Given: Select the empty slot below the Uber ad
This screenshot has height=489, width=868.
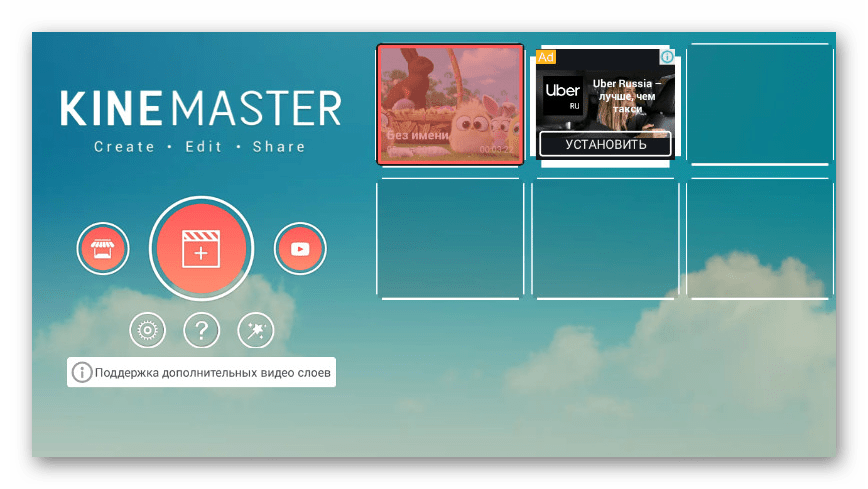Looking at the screenshot, I should pos(605,238).
